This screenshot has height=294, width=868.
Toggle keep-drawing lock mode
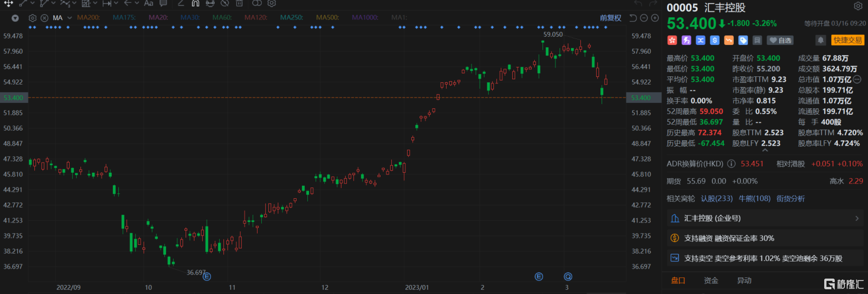(210, 4)
